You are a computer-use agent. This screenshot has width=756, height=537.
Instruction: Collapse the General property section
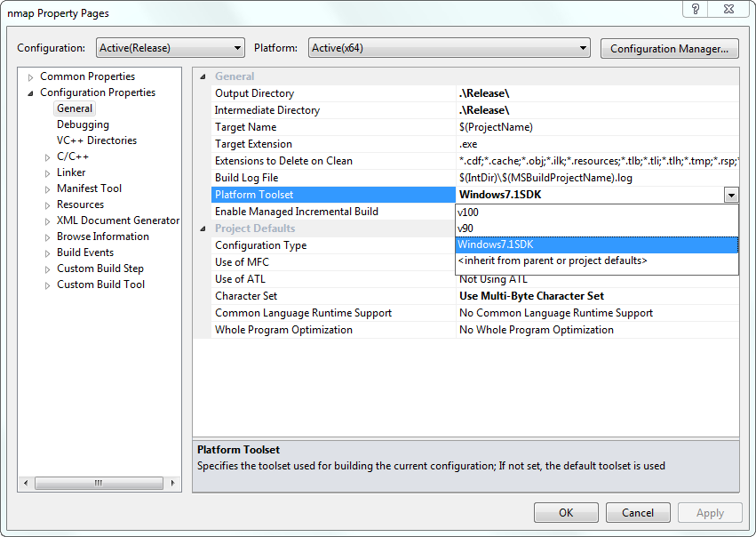tap(203, 76)
